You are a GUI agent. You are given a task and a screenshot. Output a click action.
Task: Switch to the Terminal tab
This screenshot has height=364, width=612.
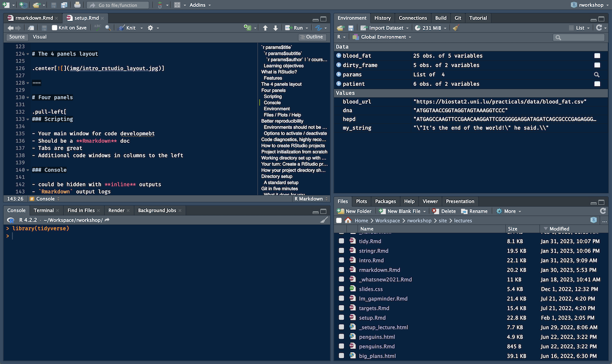44,210
